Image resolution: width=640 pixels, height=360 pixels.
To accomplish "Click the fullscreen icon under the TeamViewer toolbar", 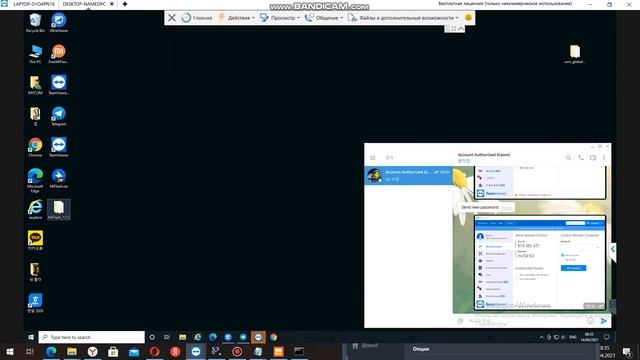I will [x=453, y=29].
